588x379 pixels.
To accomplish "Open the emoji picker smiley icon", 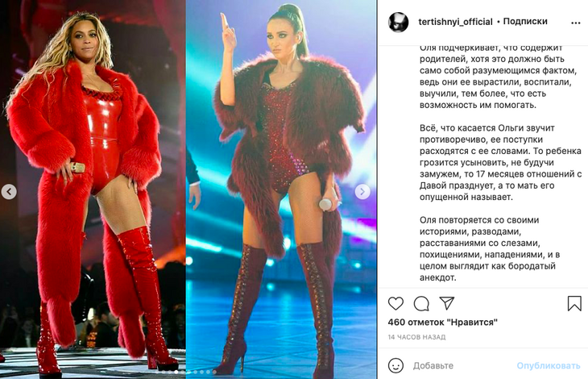I will (395, 365).
